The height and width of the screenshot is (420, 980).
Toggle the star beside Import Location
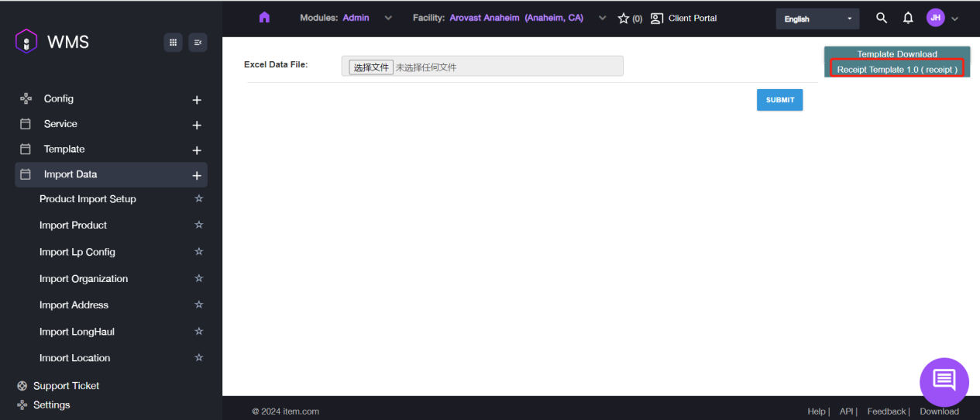pos(198,358)
